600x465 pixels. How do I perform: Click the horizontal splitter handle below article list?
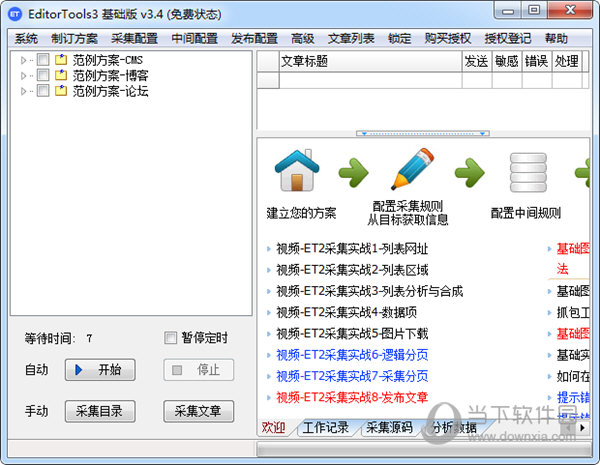click(x=423, y=134)
